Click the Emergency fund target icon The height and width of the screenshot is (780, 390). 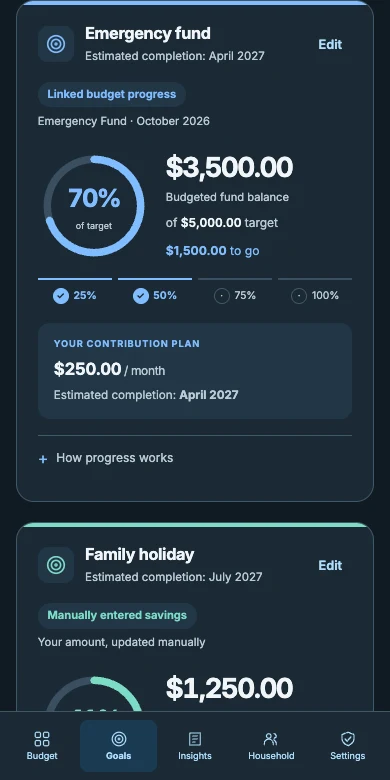[x=56, y=44]
